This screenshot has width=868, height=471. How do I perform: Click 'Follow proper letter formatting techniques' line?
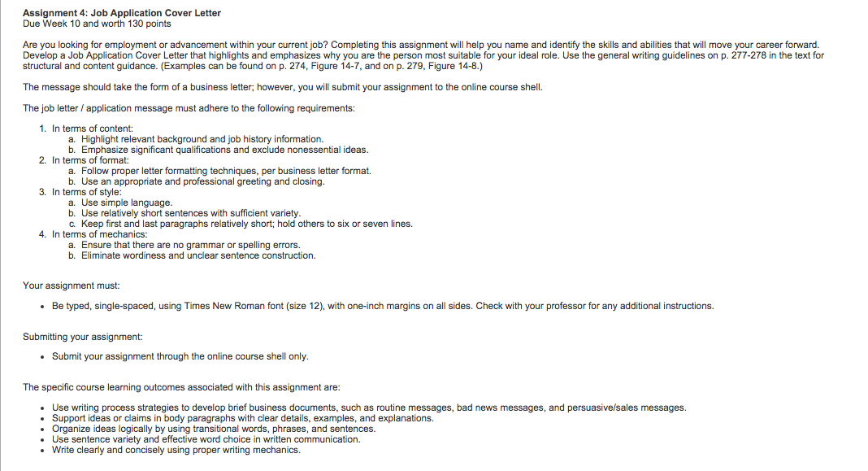(227, 171)
